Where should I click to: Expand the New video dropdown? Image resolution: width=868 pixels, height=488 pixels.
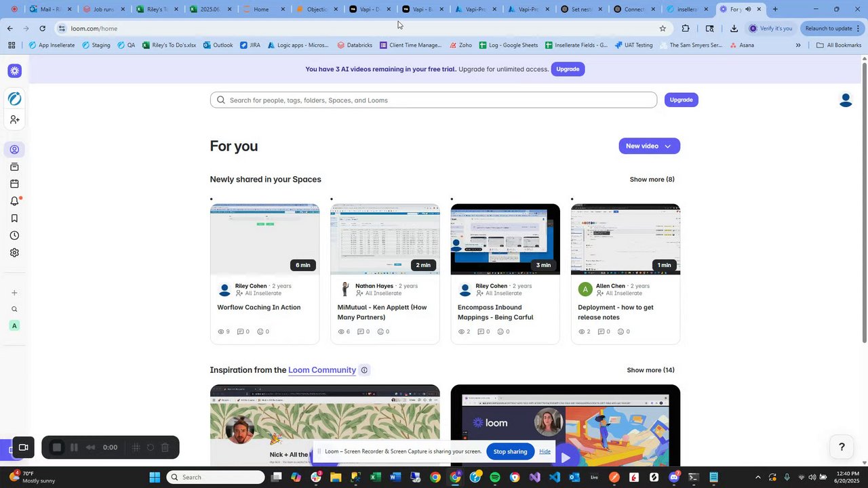(667, 146)
